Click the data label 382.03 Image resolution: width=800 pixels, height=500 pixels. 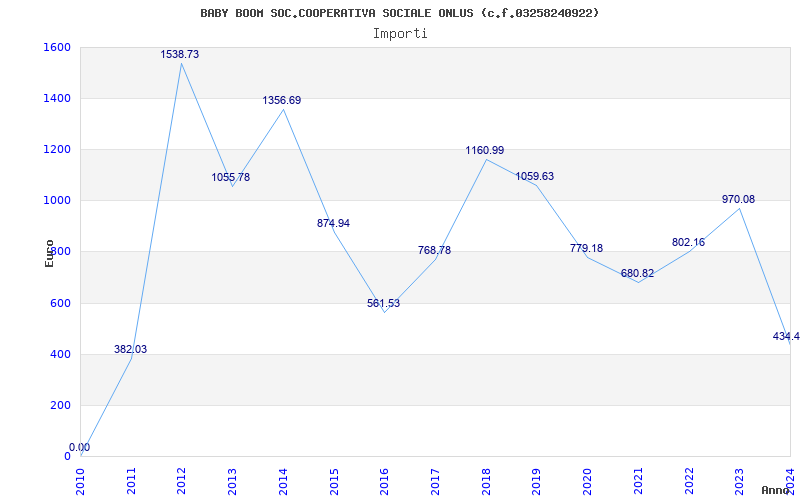click(x=130, y=349)
